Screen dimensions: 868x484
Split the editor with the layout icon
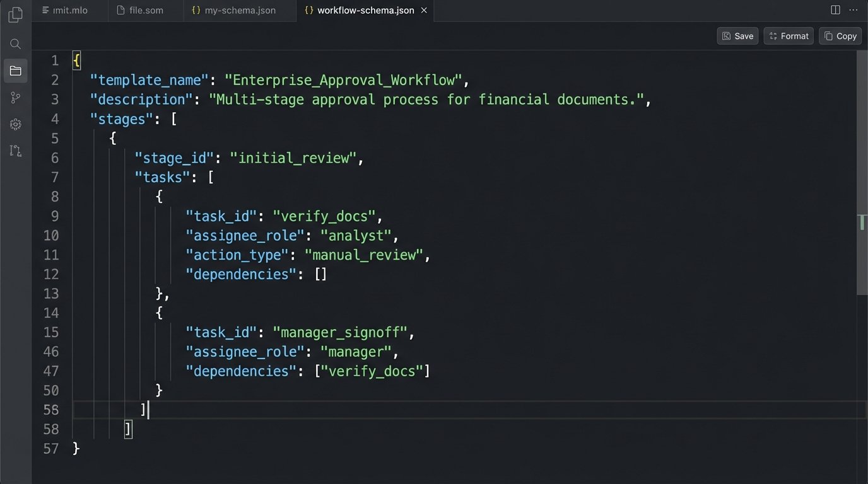(x=835, y=9)
